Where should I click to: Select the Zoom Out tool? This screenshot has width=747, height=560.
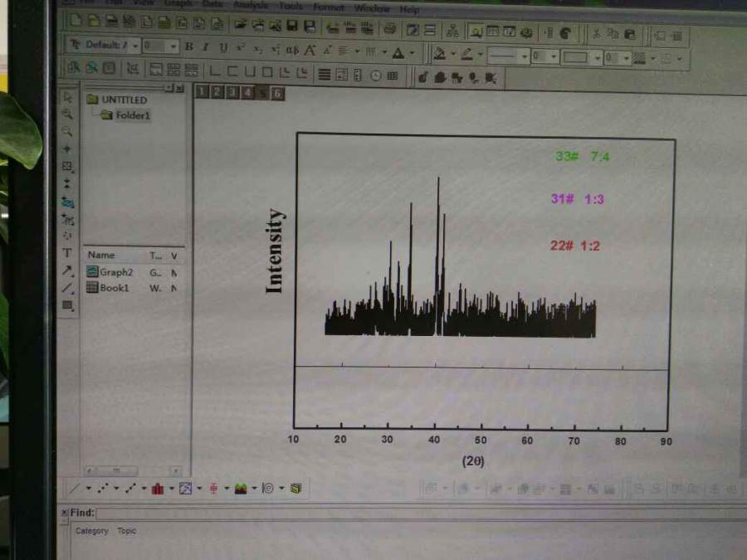(x=67, y=131)
